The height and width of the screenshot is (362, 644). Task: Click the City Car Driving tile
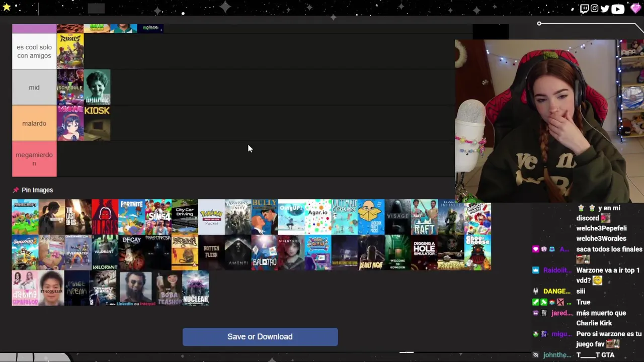(x=185, y=217)
